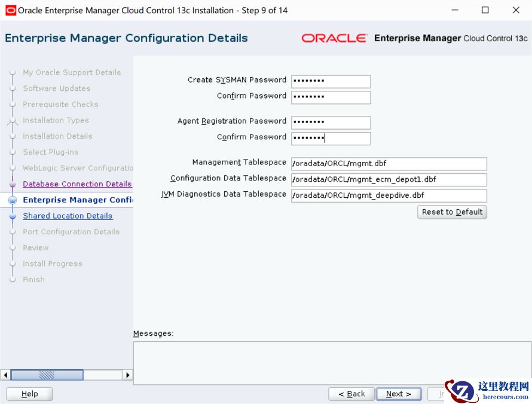Go Back to the previous step

tap(351, 394)
